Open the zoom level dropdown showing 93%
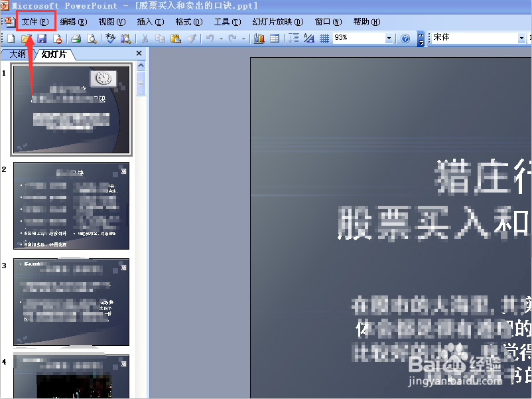This screenshot has width=532, height=399. coord(389,39)
